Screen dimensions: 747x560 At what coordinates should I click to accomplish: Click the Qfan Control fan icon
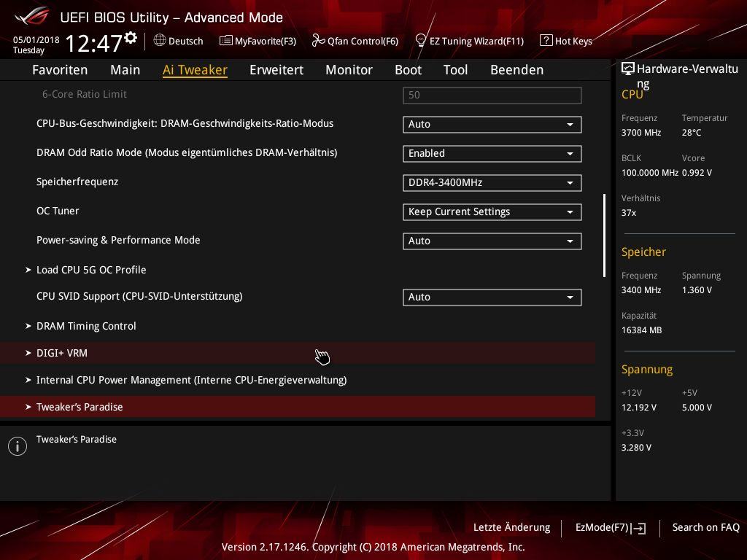(318, 41)
